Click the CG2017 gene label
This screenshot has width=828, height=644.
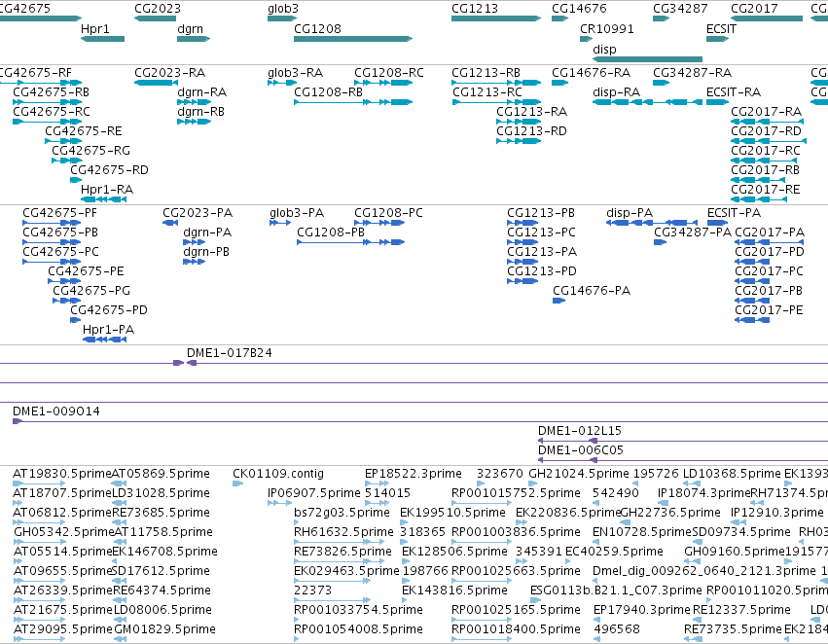click(754, 9)
